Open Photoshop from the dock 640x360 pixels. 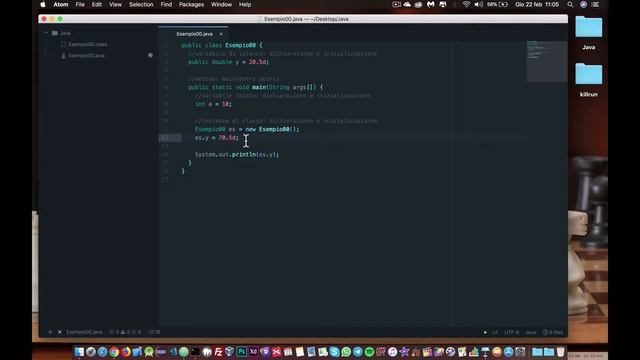click(x=242, y=351)
